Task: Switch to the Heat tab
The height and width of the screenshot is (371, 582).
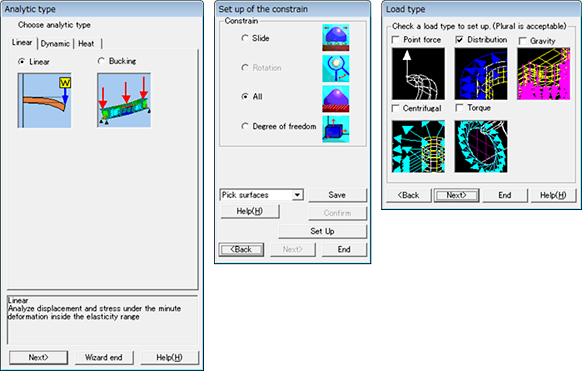Action: pos(86,44)
